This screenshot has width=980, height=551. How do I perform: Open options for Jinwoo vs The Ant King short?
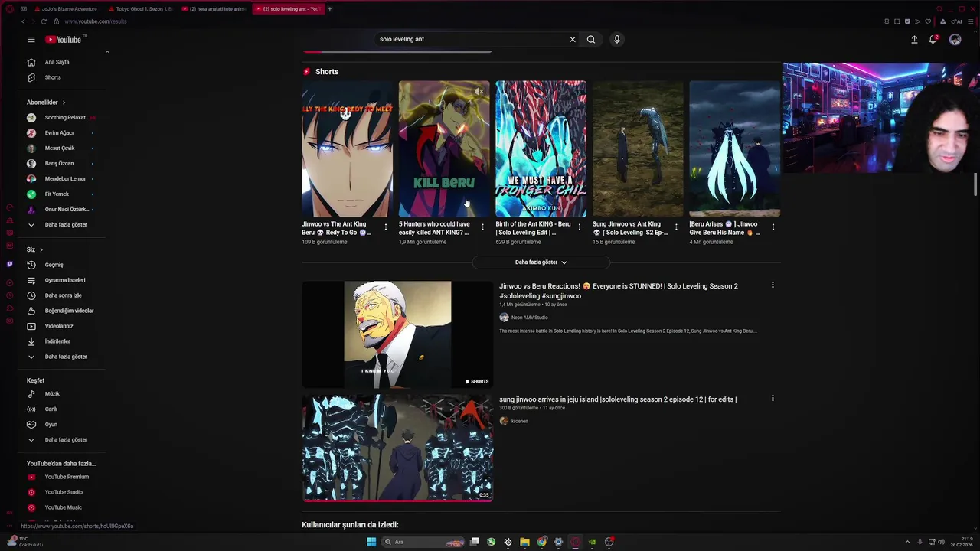pyautogui.click(x=385, y=227)
